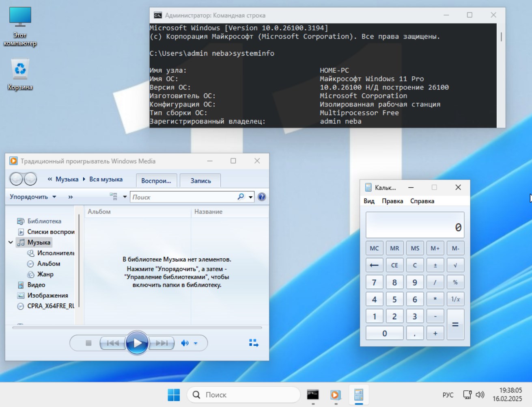
Task: Skip to next track in Media Player
Action: click(x=162, y=343)
